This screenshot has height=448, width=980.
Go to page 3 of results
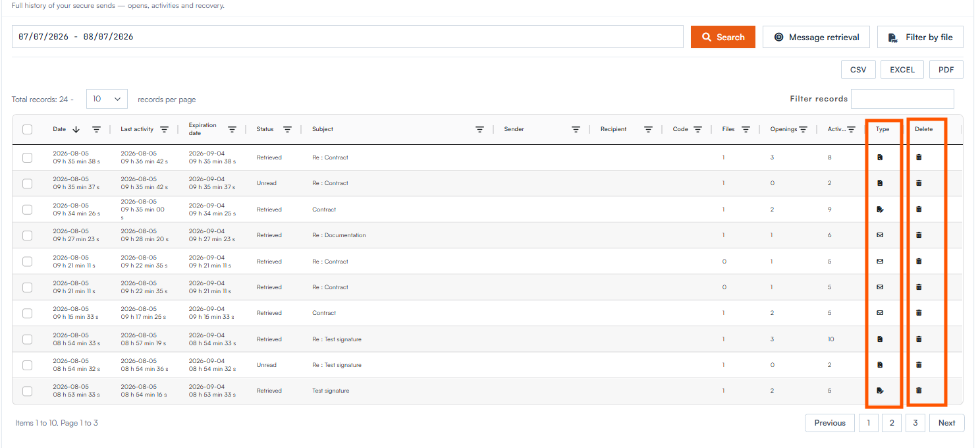[x=915, y=423]
